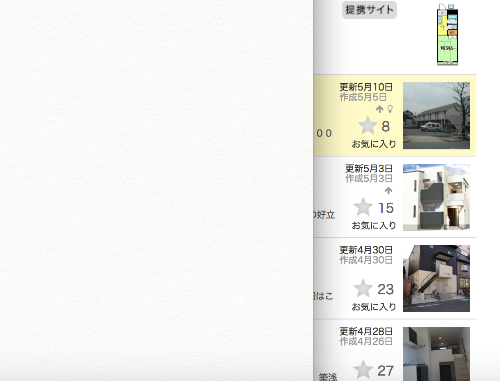
Task: Click お気に入り label under count 8
Action: [374, 144]
